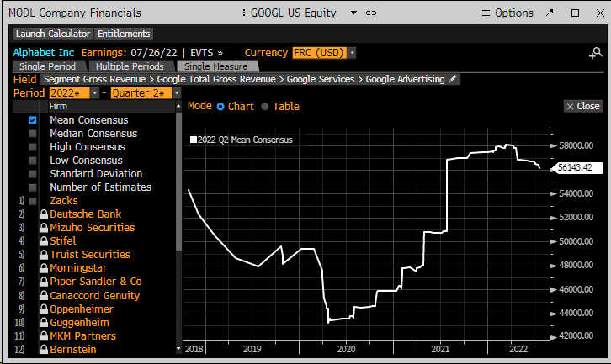This screenshot has width=611, height=364.
Task: Select Bernstein in the firm list
Action: click(73, 349)
